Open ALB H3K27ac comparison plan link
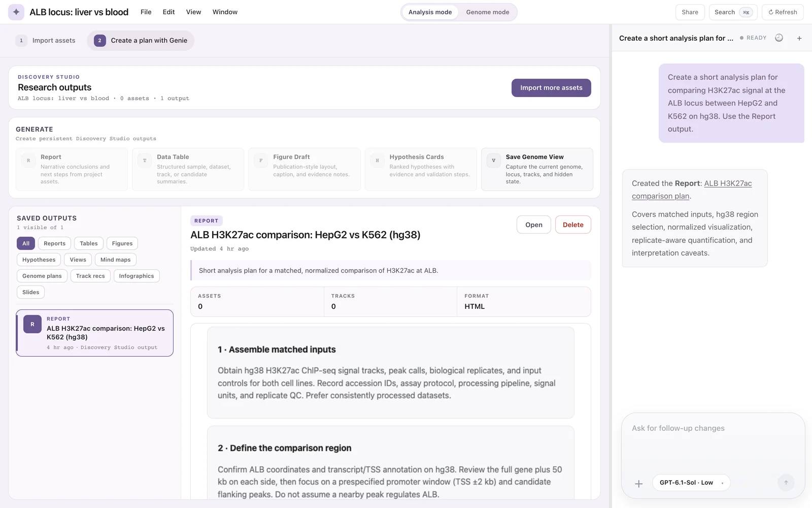The width and height of the screenshot is (812, 508). click(x=692, y=189)
